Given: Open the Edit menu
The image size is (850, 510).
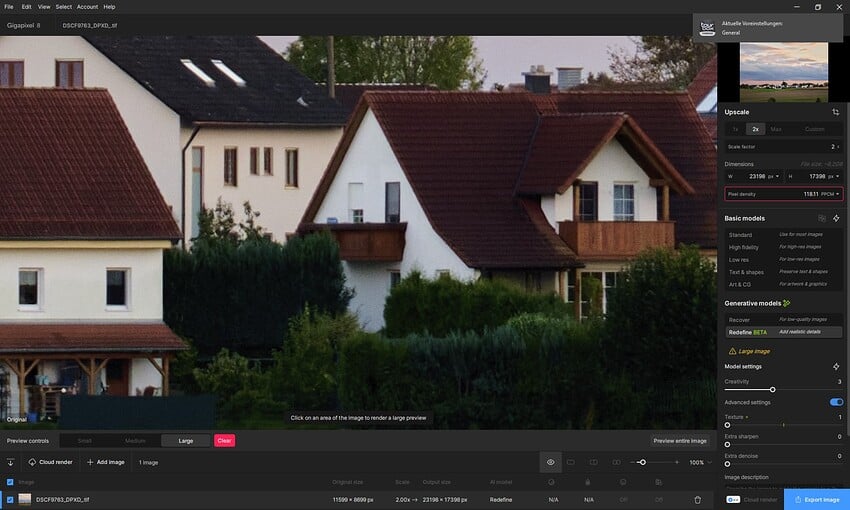Looking at the screenshot, I should tap(26, 7).
